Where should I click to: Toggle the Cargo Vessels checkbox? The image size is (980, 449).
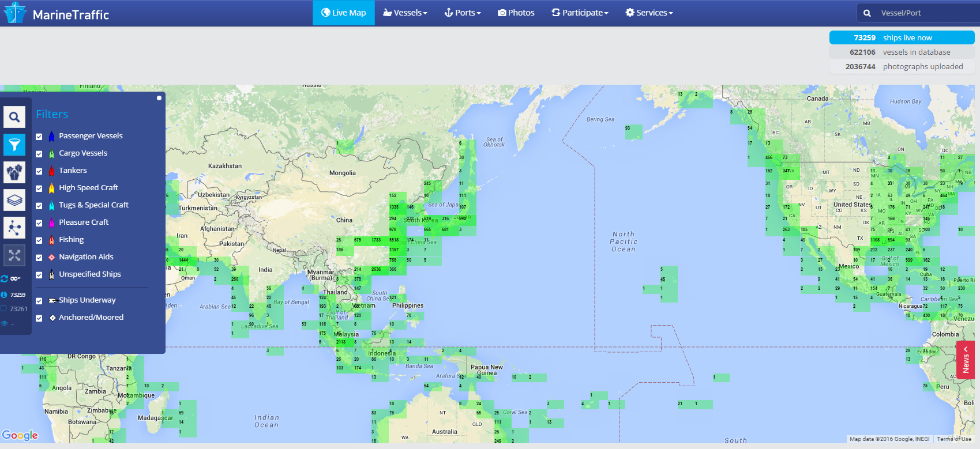point(39,154)
